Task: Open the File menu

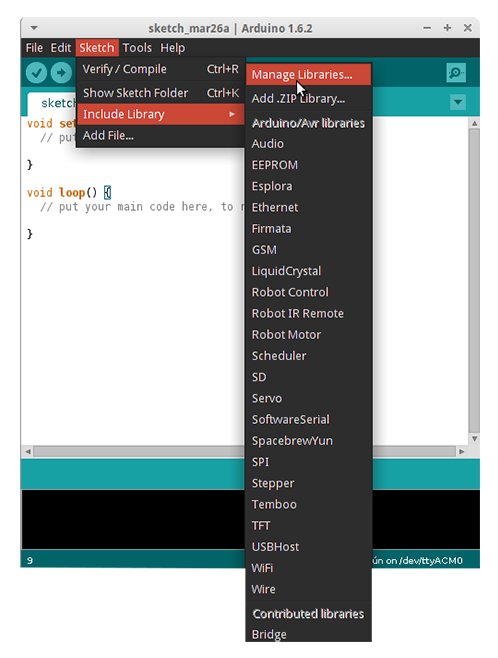Action: (x=34, y=48)
